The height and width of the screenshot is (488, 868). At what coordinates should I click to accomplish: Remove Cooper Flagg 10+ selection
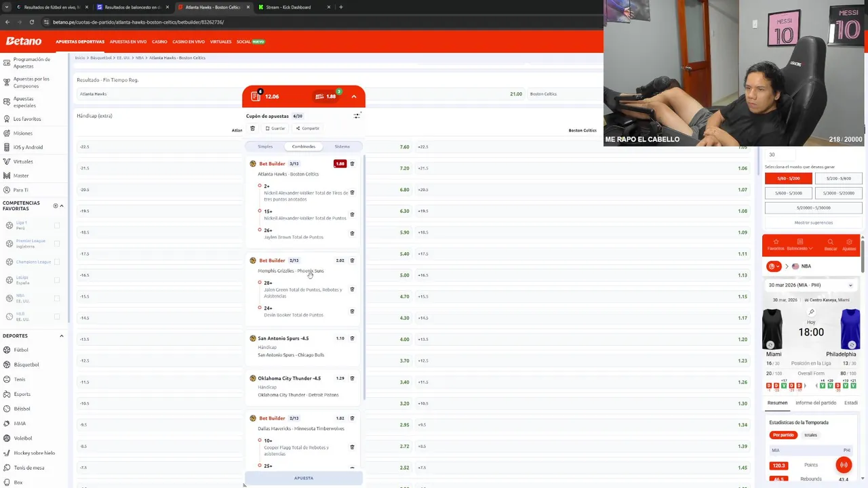pyautogui.click(x=352, y=447)
